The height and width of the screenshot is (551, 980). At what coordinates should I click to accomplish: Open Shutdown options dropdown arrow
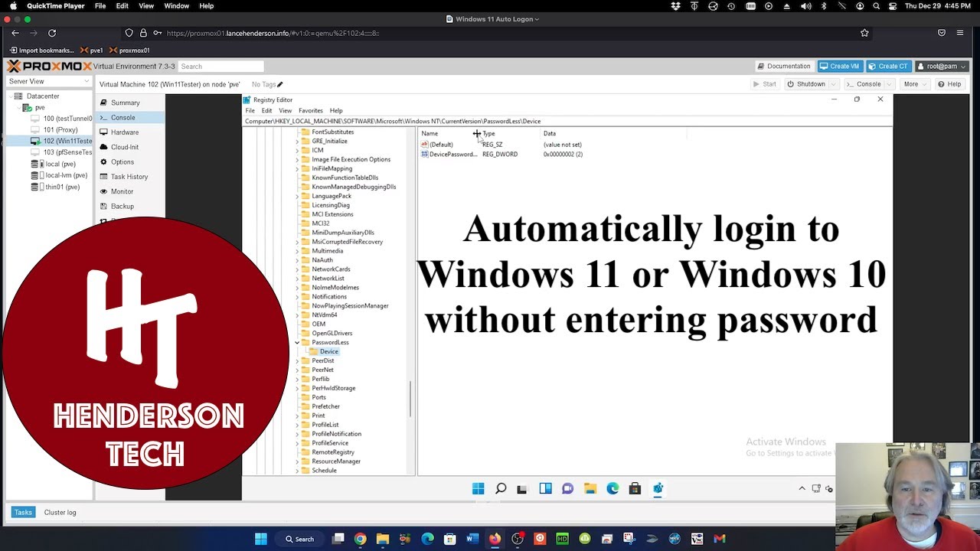(x=834, y=84)
